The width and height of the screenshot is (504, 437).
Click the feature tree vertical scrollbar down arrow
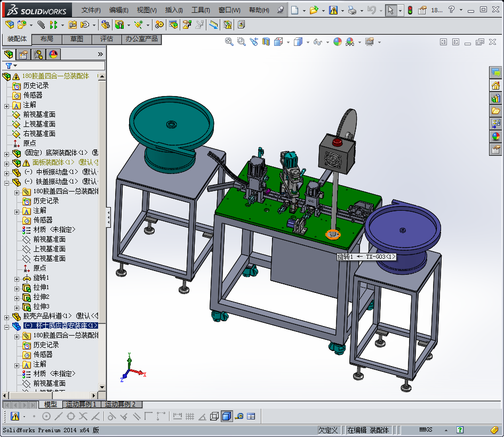click(102, 387)
